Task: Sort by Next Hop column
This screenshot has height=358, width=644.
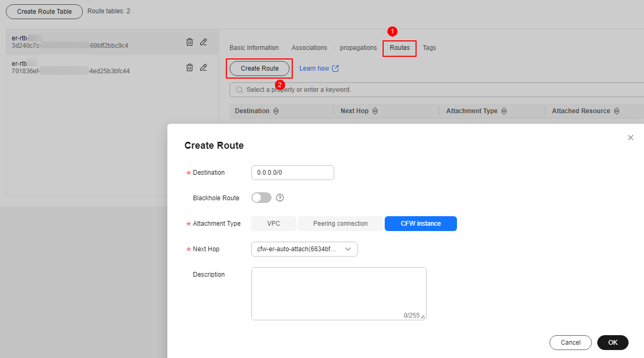Action: [375, 111]
